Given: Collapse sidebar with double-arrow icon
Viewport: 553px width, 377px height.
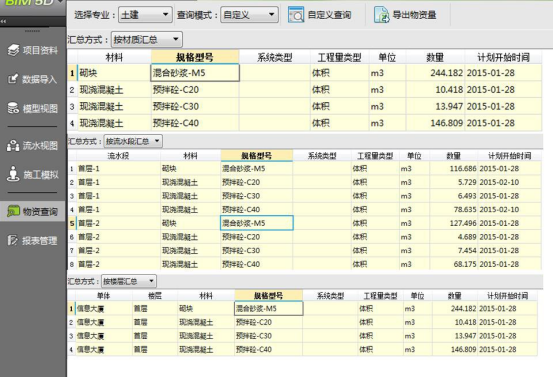Looking at the screenshot, I should tap(3, 22).
